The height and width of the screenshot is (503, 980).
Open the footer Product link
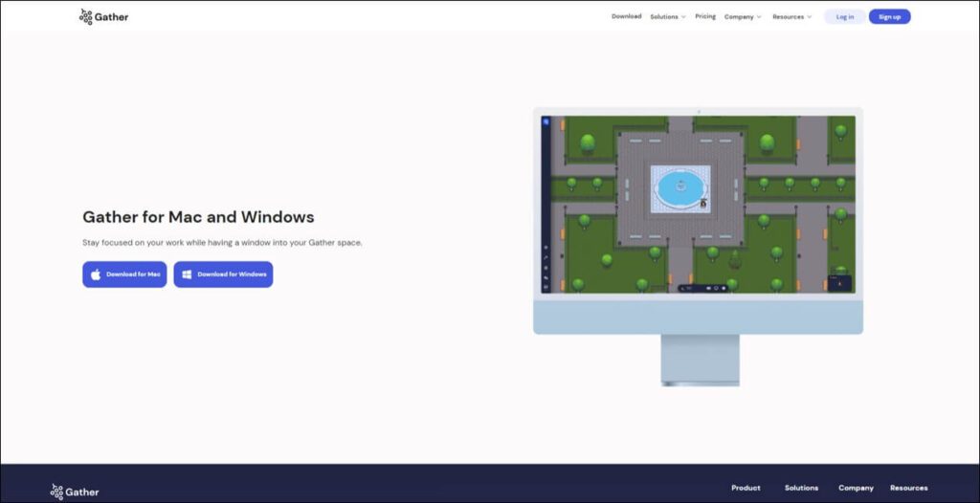coord(746,488)
